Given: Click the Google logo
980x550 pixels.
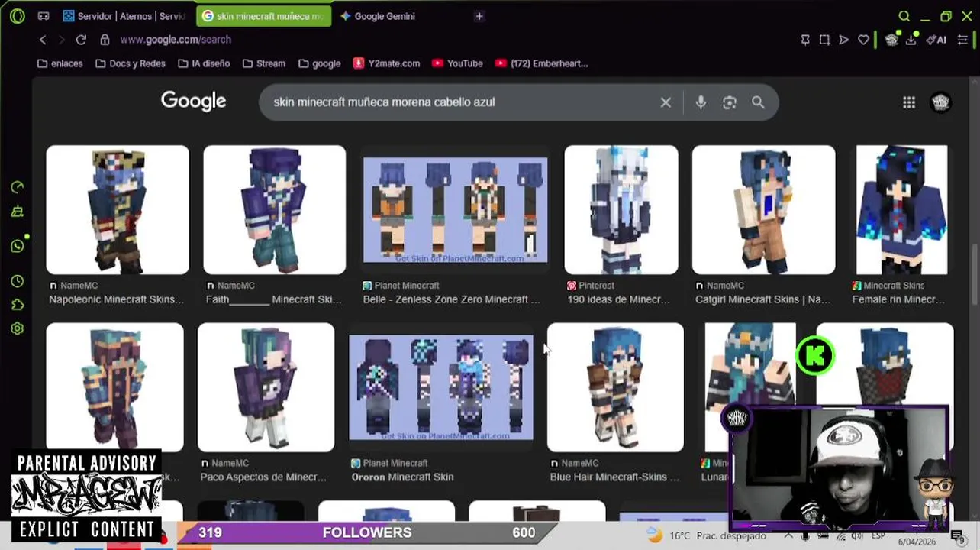Looking at the screenshot, I should 193,102.
